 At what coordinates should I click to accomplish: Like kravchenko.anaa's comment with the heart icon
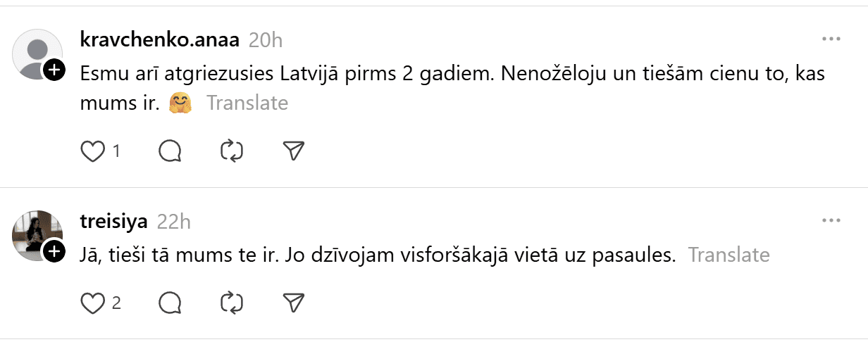pyautogui.click(x=92, y=151)
